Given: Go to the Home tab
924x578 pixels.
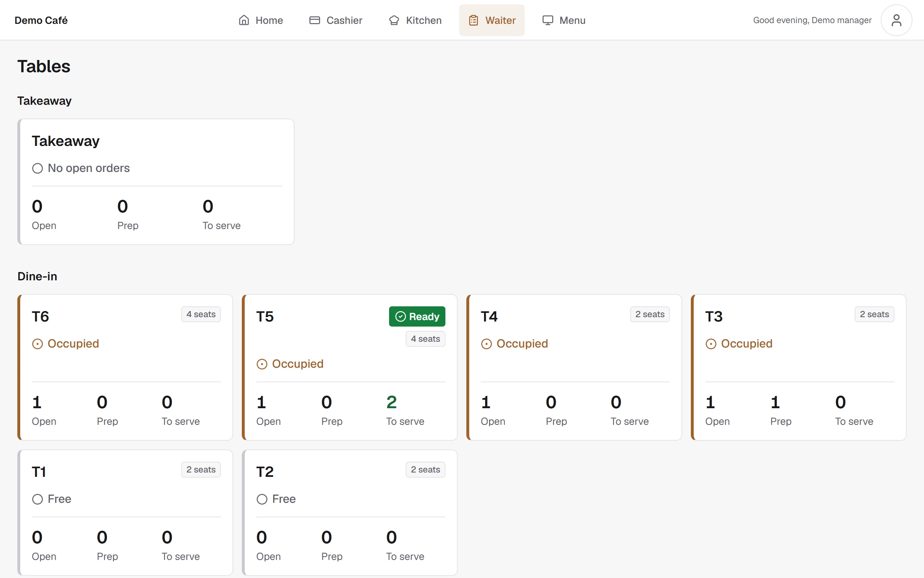Looking at the screenshot, I should click(x=261, y=20).
